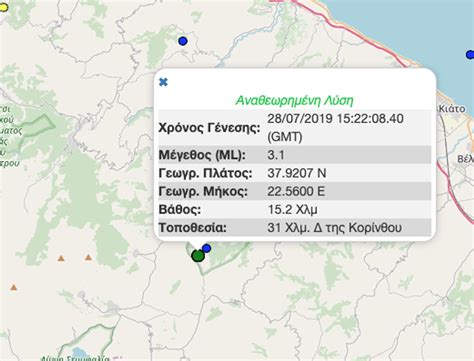
Task: Close the earthquake info popup
Action: [x=163, y=82]
